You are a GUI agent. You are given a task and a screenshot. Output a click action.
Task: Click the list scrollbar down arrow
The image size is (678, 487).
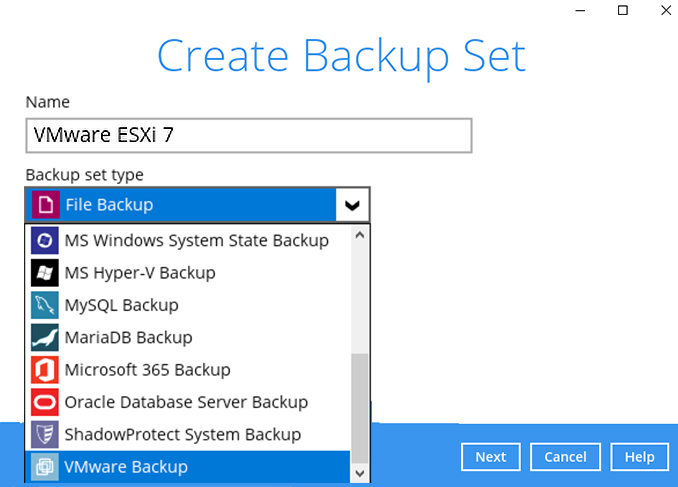point(360,473)
